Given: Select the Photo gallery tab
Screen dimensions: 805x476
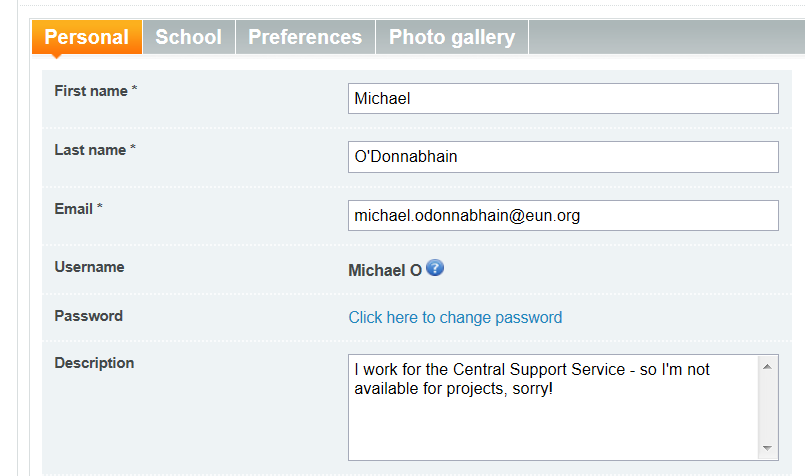Looking at the screenshot, I should pos(452,37).
